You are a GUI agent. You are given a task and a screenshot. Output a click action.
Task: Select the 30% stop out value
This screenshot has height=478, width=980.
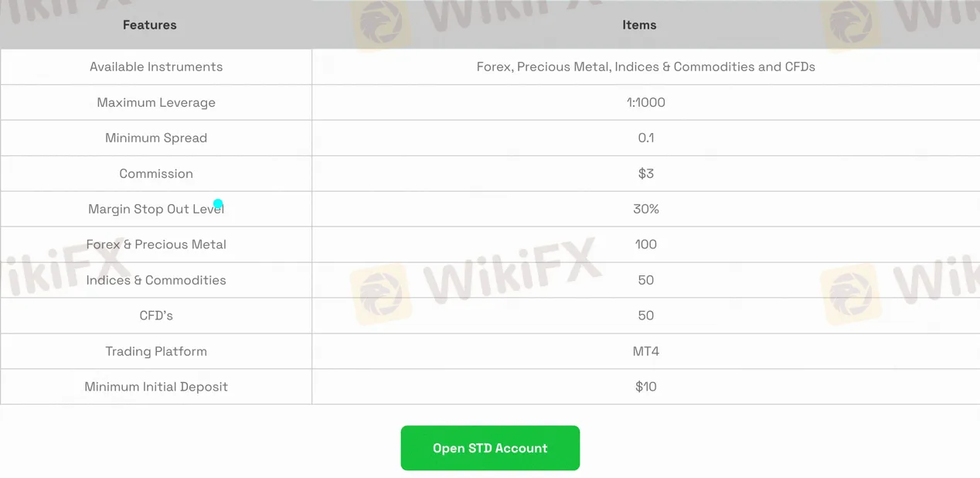(645, 209)
